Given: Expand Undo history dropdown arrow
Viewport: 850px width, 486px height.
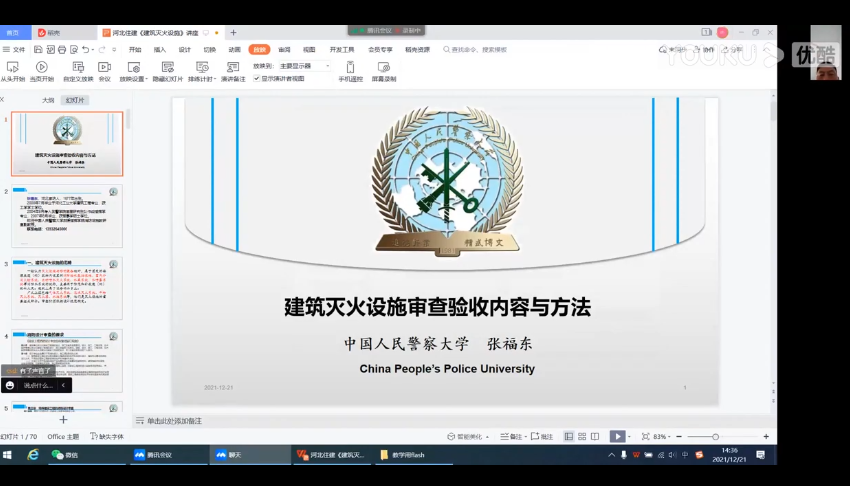Looking at the screenshot, I should coord(93,50).
